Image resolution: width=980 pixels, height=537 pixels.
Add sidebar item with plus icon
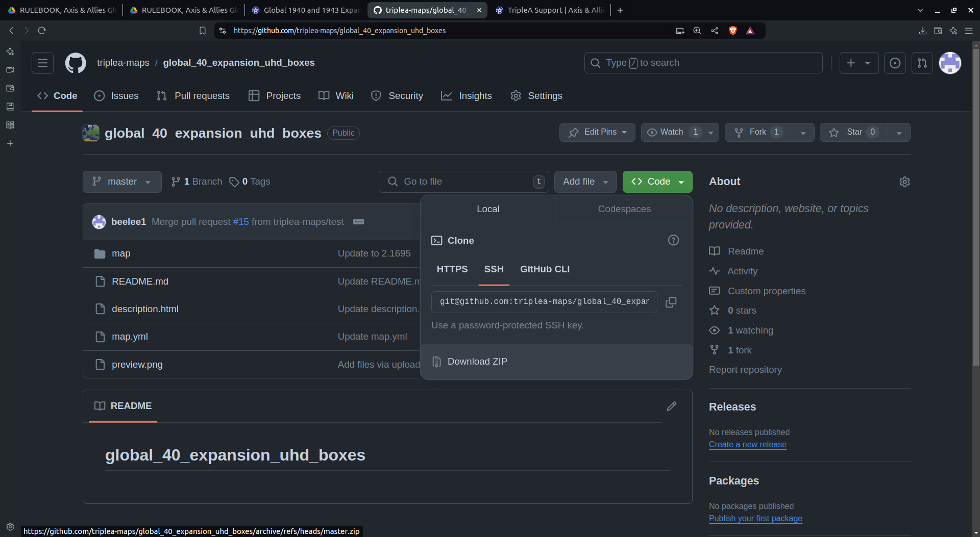tap(10, 143)
